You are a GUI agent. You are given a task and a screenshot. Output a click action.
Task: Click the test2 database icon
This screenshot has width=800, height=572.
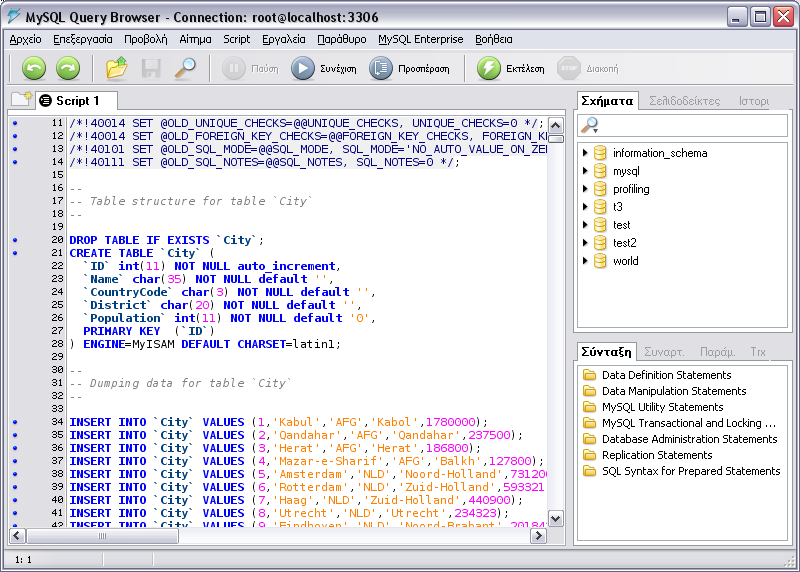click(600, 243)
